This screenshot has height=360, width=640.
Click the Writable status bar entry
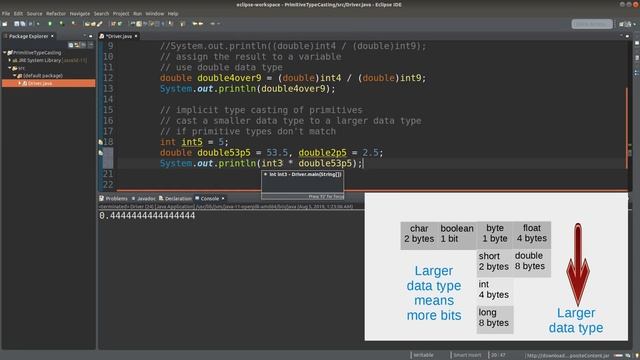click(x=423, y=355)
